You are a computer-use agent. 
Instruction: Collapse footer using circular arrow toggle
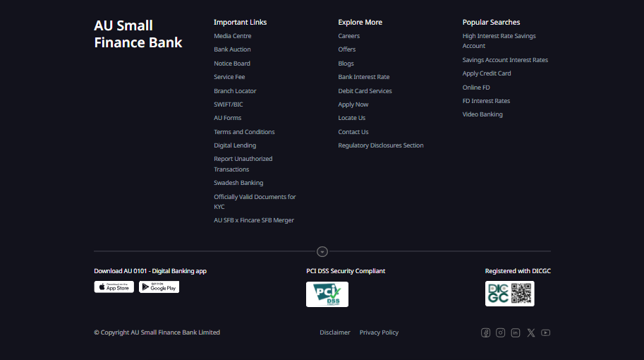pyautogui.click(x=322, y=251)
